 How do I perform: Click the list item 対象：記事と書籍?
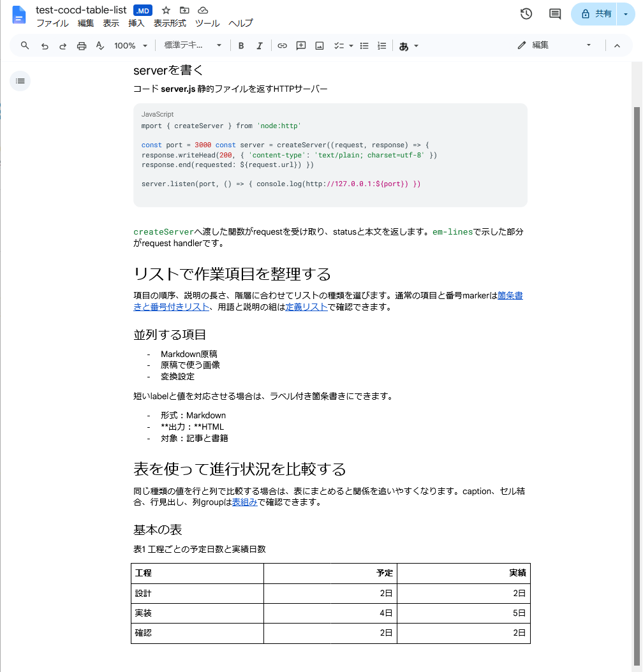[x=195, y=438]
